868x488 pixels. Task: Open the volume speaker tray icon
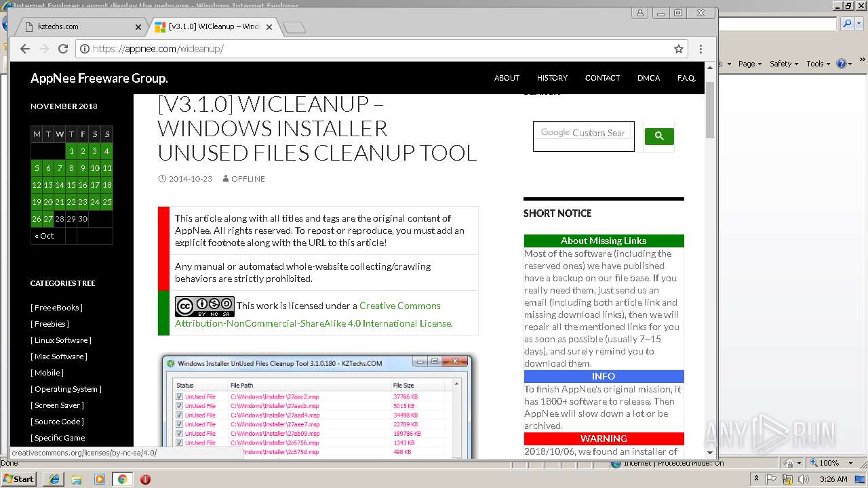[805, 479]
